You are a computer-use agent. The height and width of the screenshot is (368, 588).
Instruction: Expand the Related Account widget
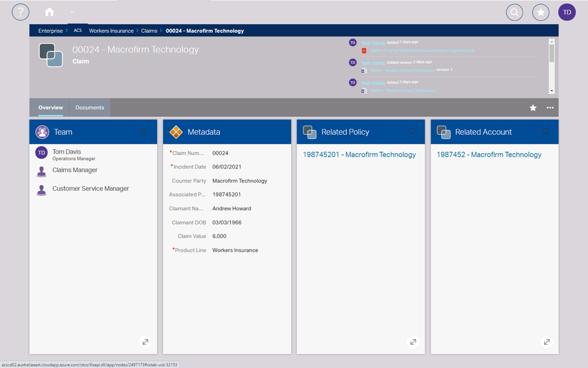[546, 342]
